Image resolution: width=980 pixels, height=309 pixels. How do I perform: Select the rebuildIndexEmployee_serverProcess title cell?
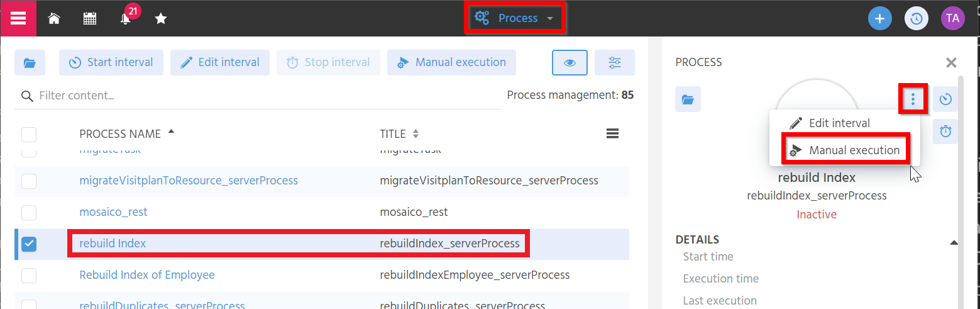(475, 275)
